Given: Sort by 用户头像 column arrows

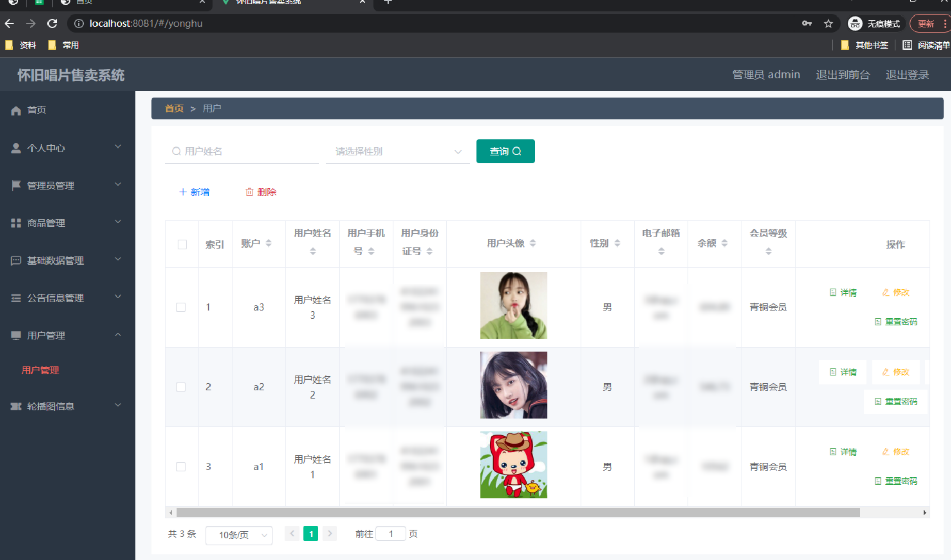Looking at the screenshot, I should point(533,243).
